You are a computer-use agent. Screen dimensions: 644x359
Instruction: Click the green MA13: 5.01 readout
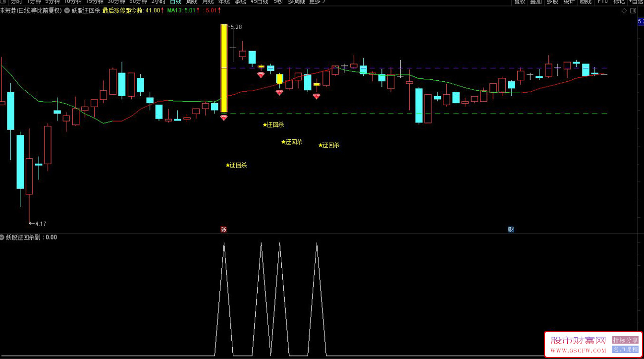tap(182, 10)
